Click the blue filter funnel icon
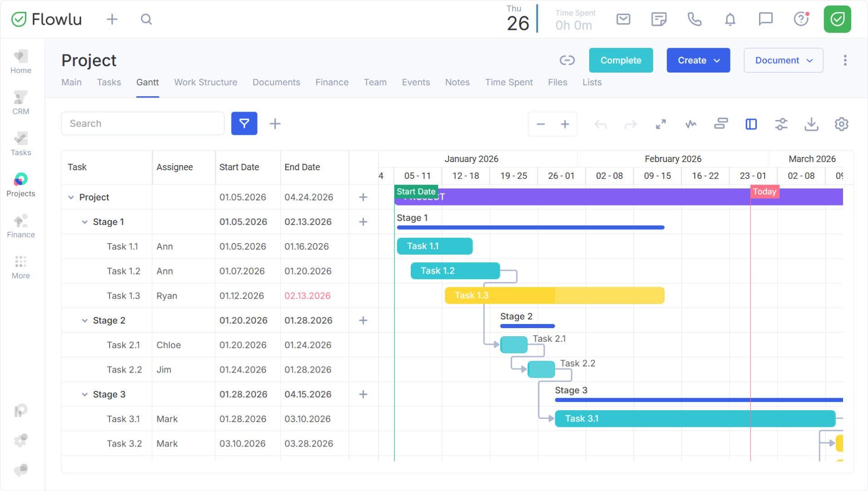 pos(244,123)
